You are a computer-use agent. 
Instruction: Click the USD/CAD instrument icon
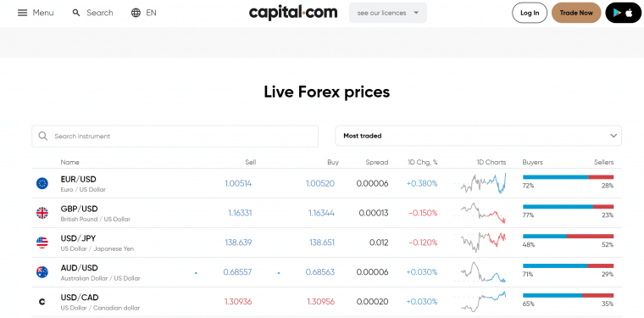42,302
